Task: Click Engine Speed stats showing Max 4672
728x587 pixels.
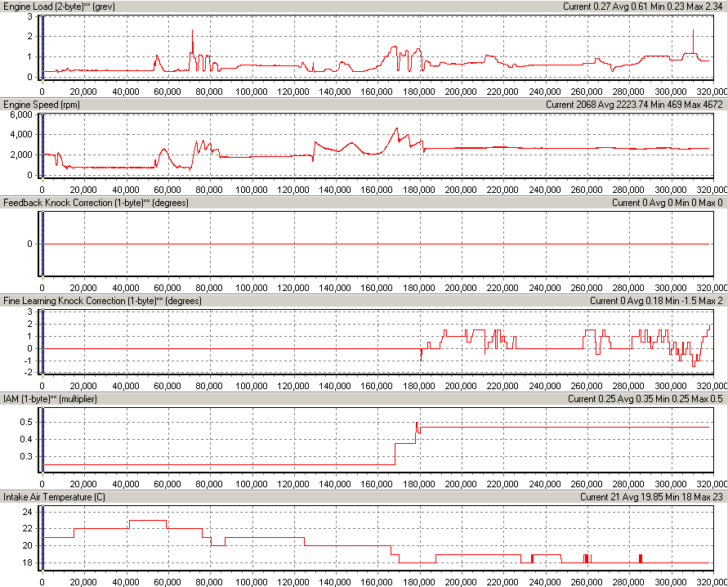Action: tap(635, 105)
